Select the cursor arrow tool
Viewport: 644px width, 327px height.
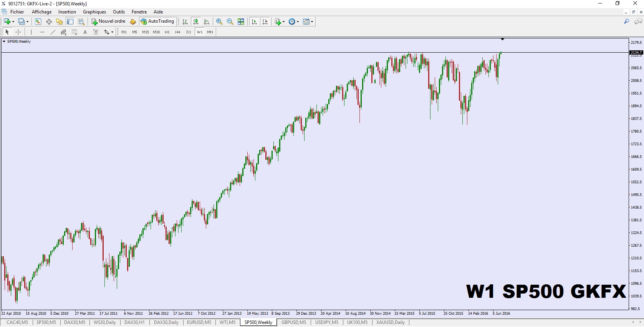tap(7, 32)
